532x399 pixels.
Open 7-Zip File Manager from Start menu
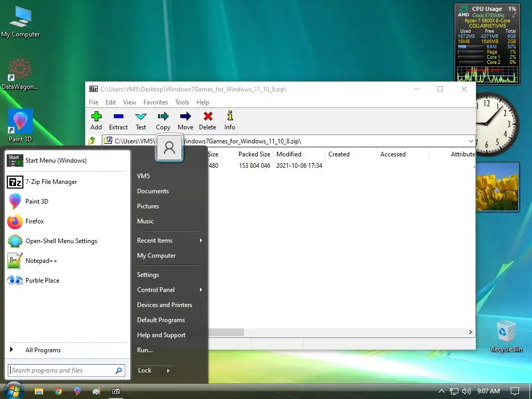pos(67,182)
